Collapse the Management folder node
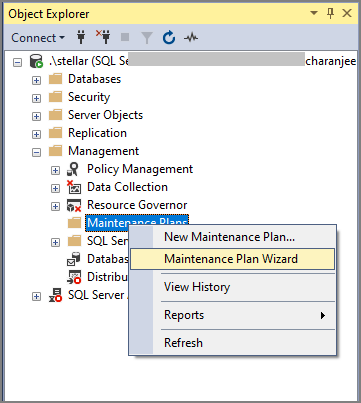 [36, 152]
